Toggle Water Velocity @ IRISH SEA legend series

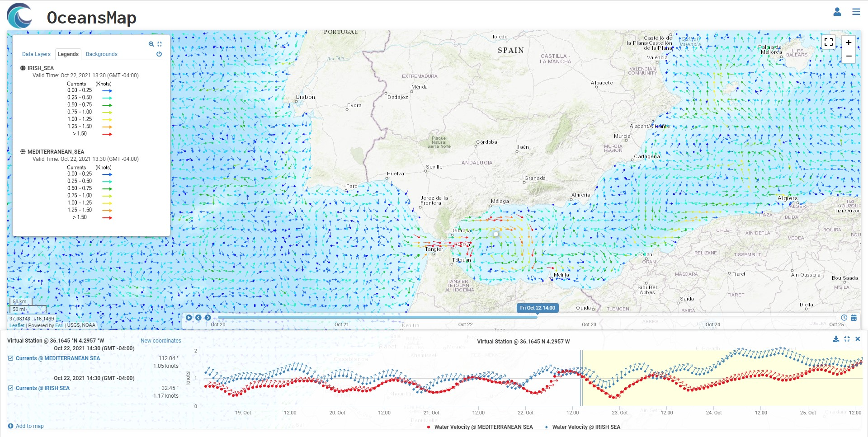click(x=585, y=427)
